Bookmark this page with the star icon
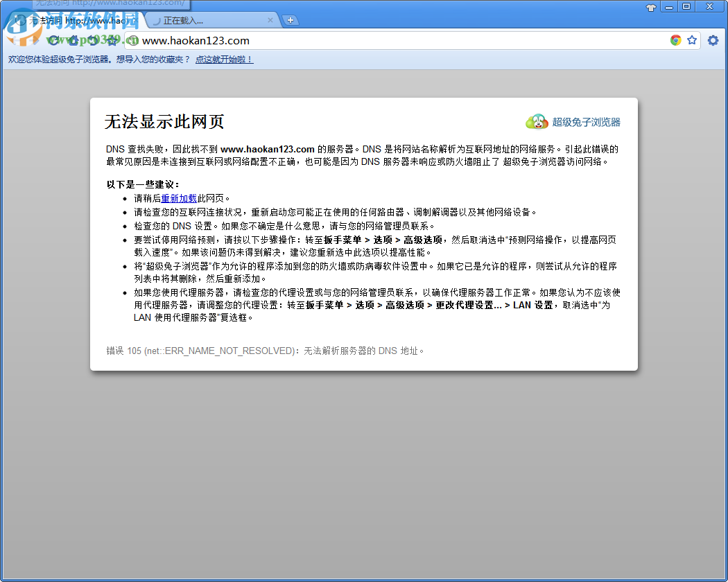 pos(692,40)
